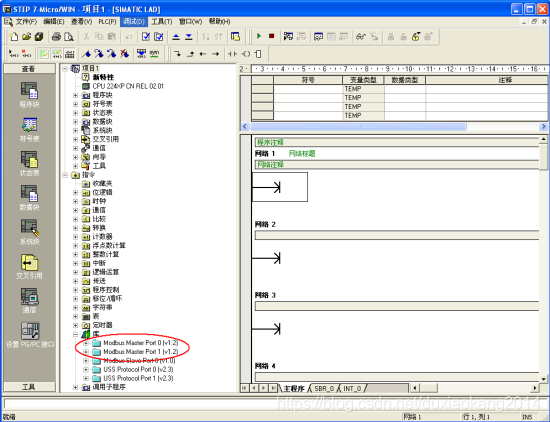Click the 查看 view bar header button
Screen dimensions: 550x422
tap(29, 69)
